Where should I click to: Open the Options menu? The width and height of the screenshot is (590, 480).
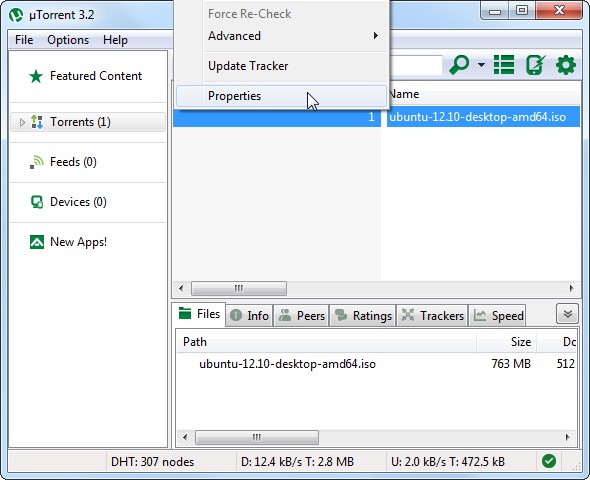click(x=68, y=40)
